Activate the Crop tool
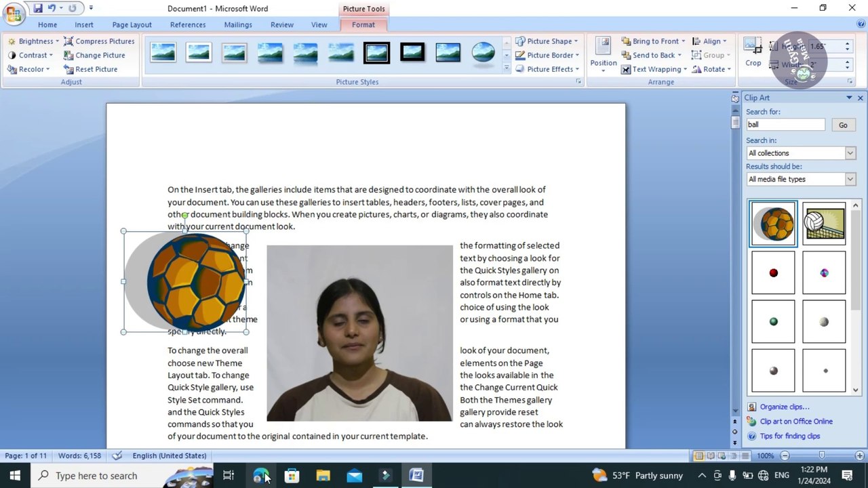 753,53
